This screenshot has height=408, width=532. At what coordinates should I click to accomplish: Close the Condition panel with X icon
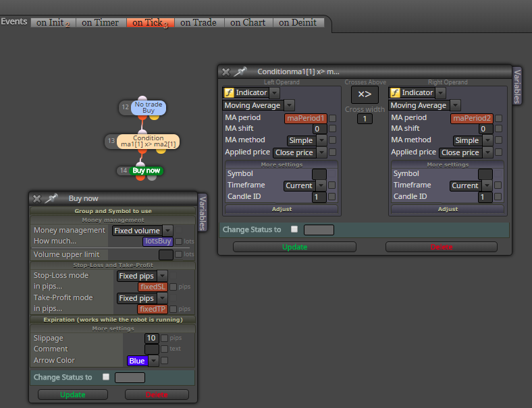tap(226, 72)
